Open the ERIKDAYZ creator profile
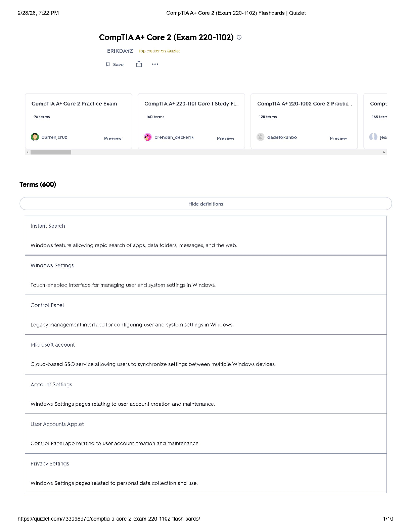Screen dimensions: 411x532 pos(120,51)
